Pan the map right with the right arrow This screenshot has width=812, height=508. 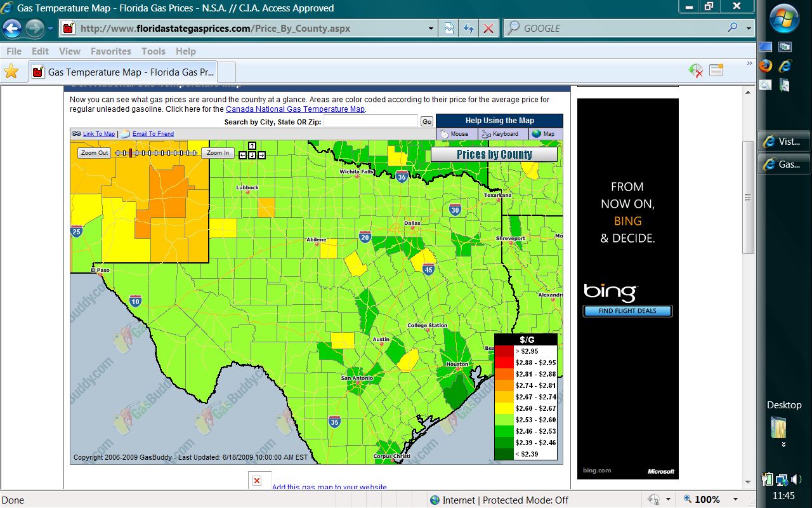point(261,155)
